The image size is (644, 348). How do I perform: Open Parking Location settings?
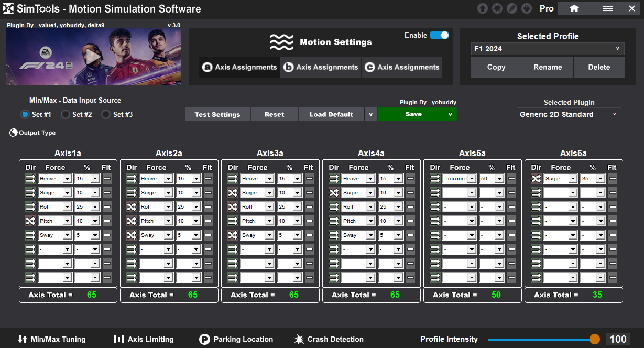click(236, 339)
